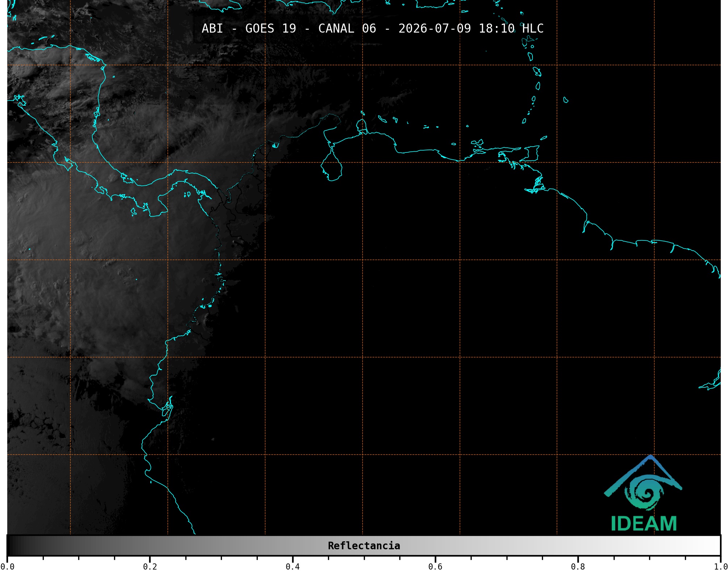Viewport: 728px width, 571px height.
Task: Click the 0.8 colorbar tick label
Action: [x=578, y=567]
